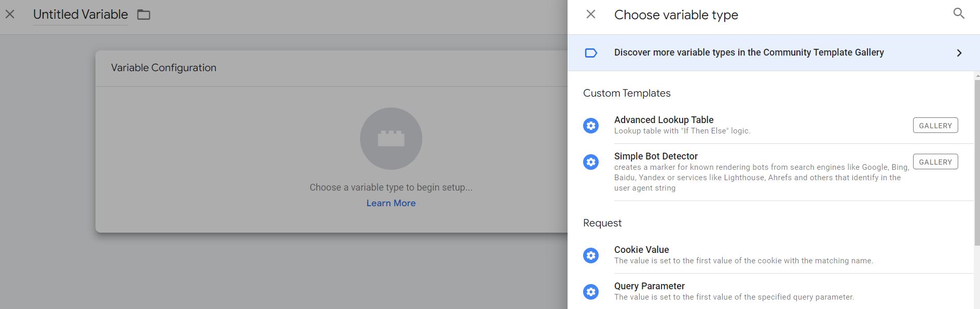Click the lego brick variable placeholder icon
The height and width of the screenshot is (309, 980).
coord(391,139)
